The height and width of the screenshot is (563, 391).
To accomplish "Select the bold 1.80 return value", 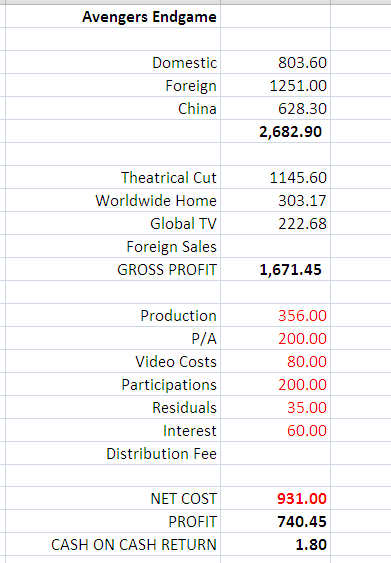I will (275, 544).
